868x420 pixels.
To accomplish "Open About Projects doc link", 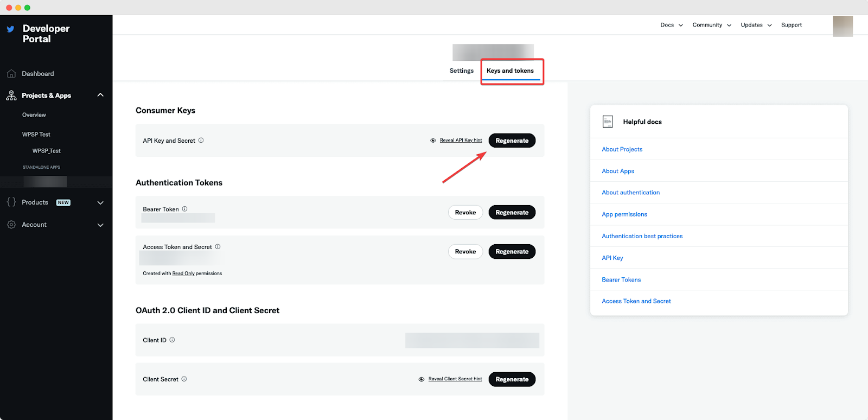I will pyautogui.click(x=622, y=149).
